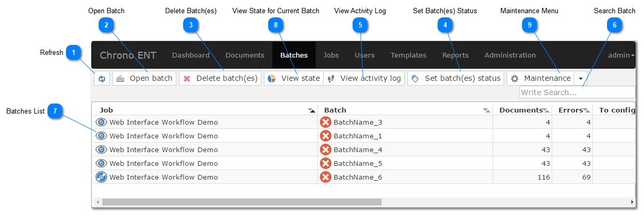Click error icon beside BatchName_4
Image resolution: width=644 pixels, height=215 pixels.
[326, 149]
